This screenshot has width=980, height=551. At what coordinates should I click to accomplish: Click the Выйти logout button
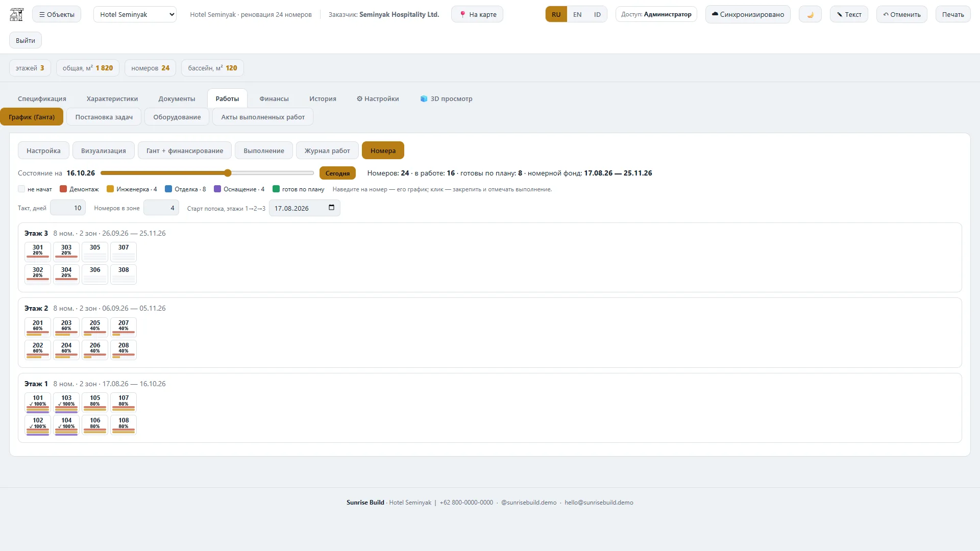[x=26, y=40]
